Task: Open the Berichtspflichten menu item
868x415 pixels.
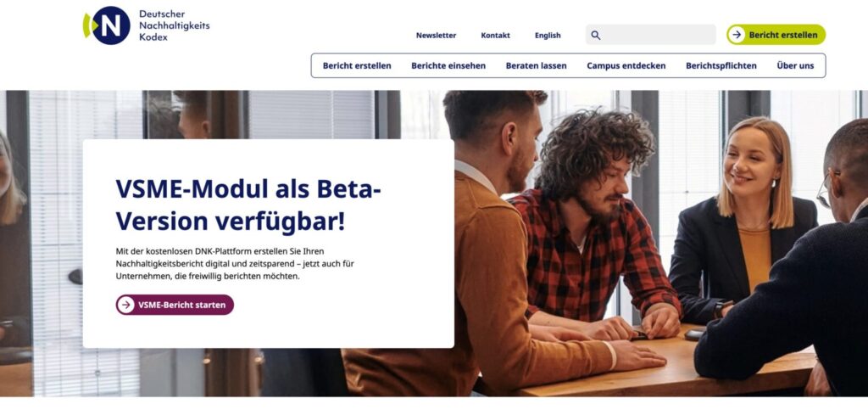Action: [721, 65]
